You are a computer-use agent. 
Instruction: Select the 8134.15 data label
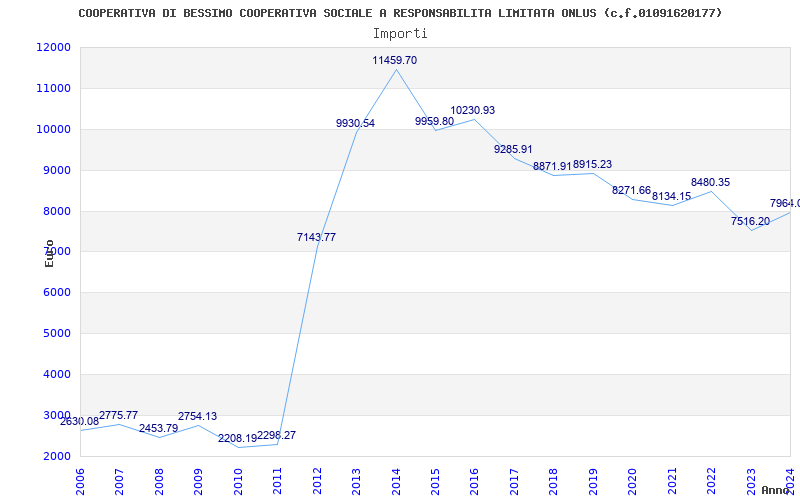coord(671,196)
